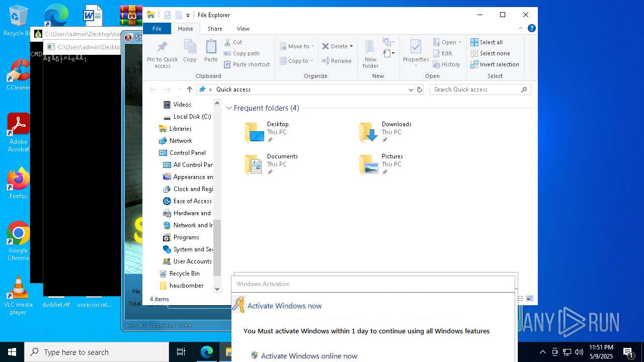
Task: Click the Edit command in Open group
Action: click(x=442, y=53)
